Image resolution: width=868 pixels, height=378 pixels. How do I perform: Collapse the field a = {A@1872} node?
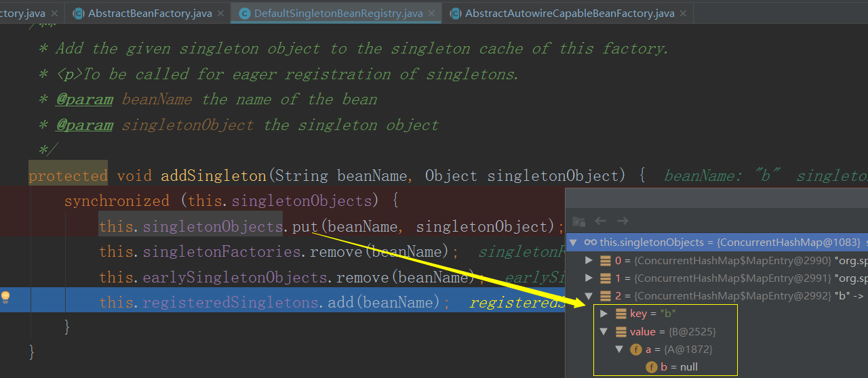[x=619, y=350]
